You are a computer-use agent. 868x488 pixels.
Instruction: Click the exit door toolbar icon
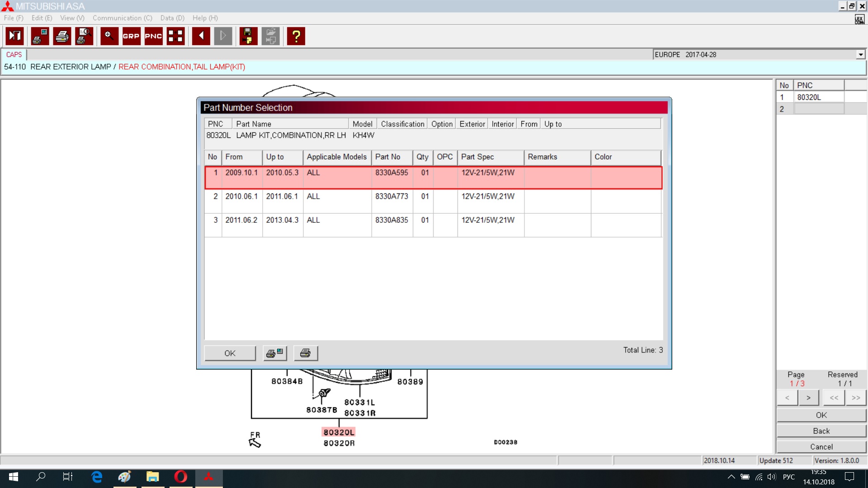(x=15, y=36)
